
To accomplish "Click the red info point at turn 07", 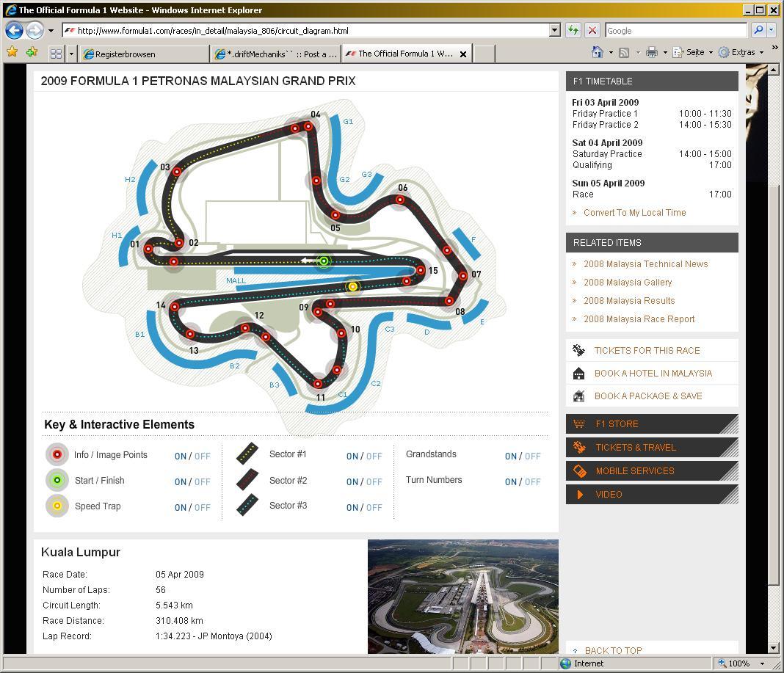I will pyautogui.click(x=463, y=275).
